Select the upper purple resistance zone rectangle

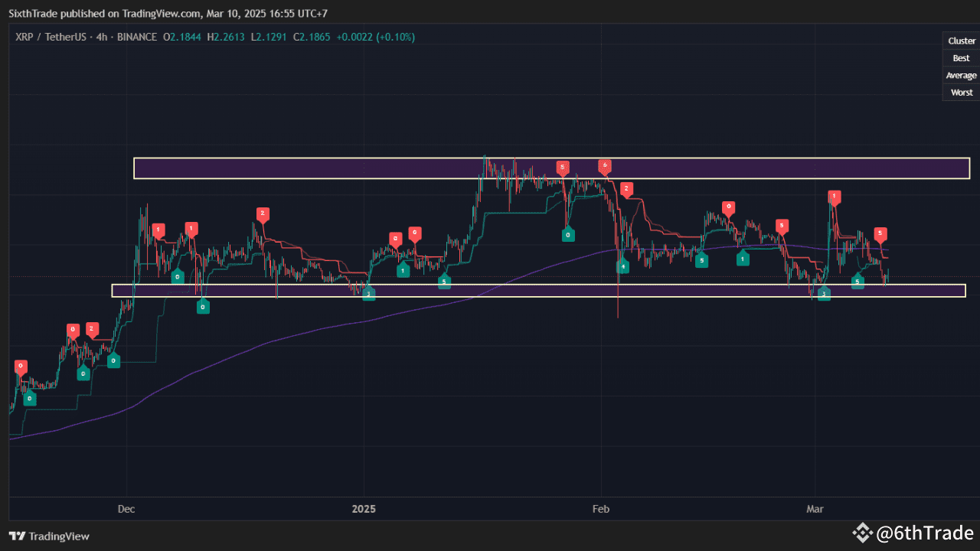pos(551,168)
